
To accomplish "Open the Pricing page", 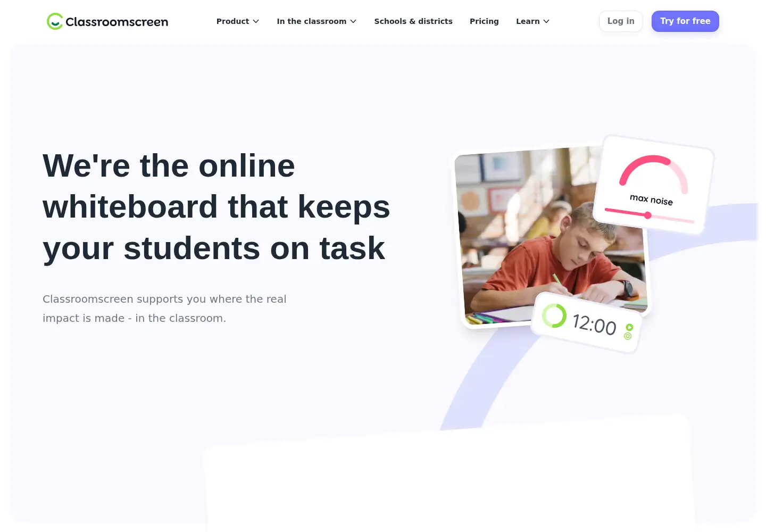I will coord(484,21).
